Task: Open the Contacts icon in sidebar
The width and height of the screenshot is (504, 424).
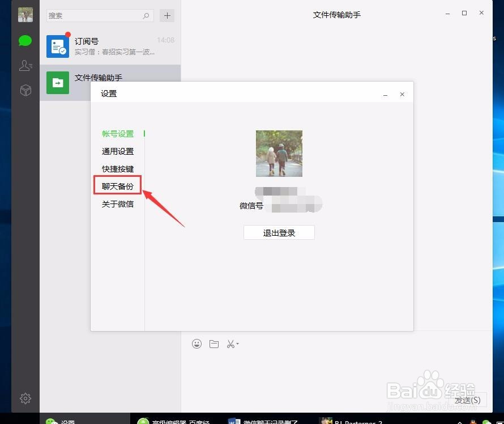Action: coord(25,66)
